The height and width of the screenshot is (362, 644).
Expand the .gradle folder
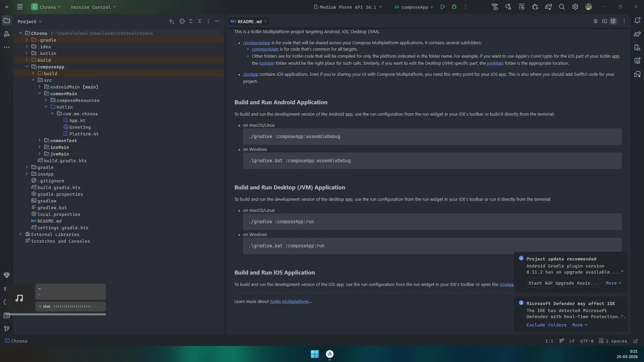pyautogui.click(x=27, y=40)
